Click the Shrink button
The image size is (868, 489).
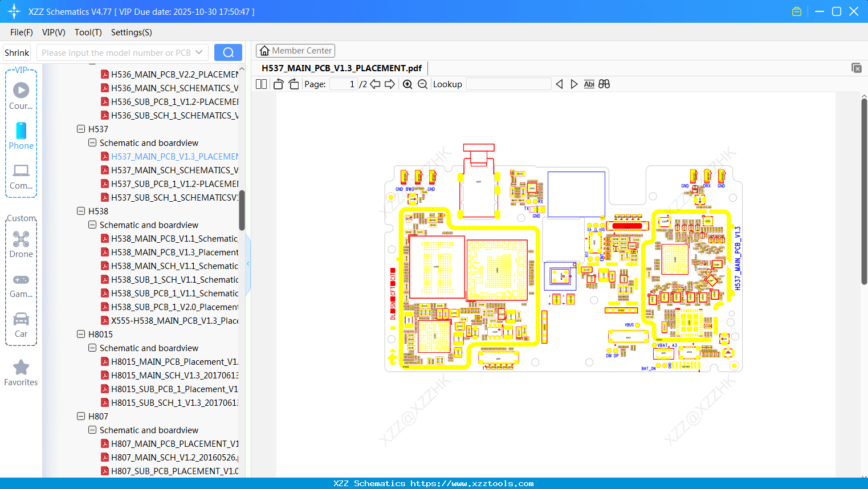pyautogui.click(x=17, y=52)
